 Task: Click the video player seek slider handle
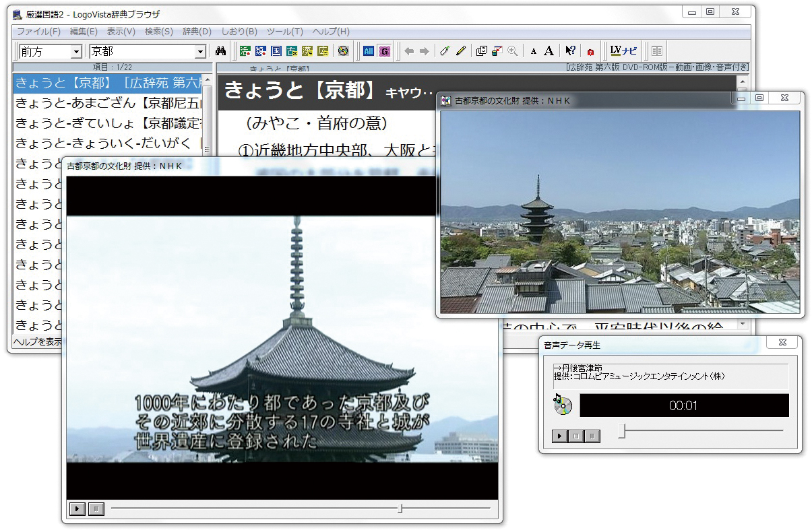[400, 508]
